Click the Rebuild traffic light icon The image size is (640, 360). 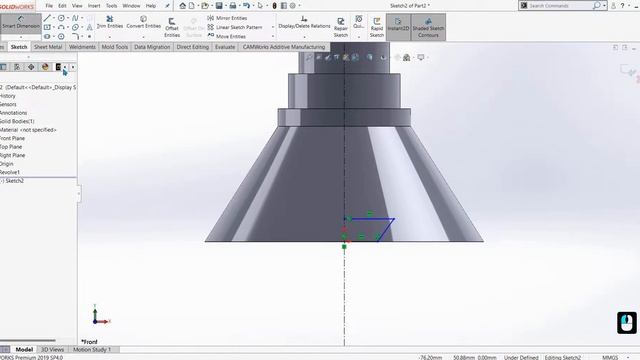click(274, 6)
